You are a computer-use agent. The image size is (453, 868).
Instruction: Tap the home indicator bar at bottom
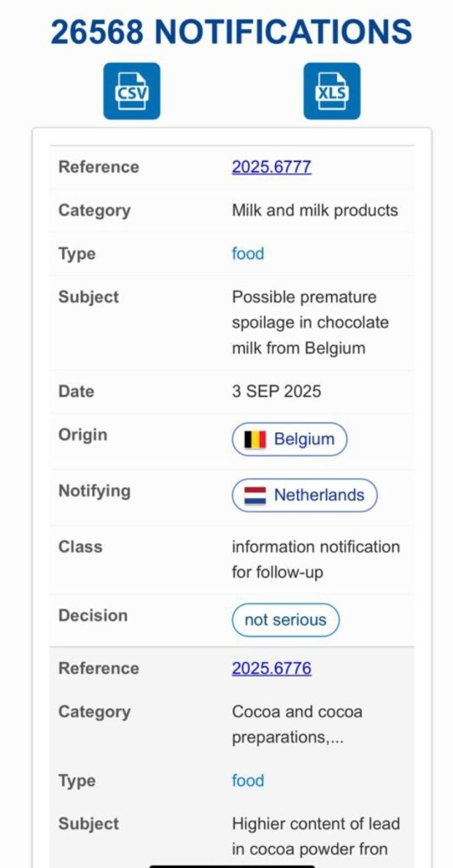(x=232, y=865)
